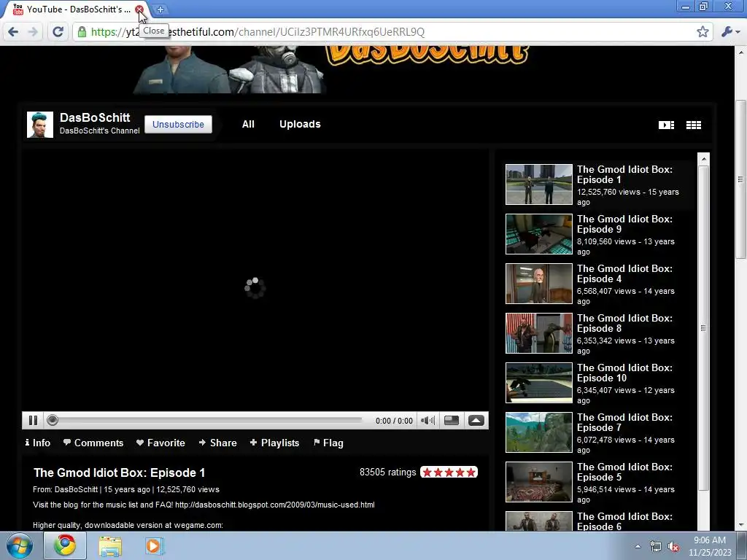Open the Episode 10 thumbnail
The width and height of the screenshot is (747, 560).
point(539,382)
